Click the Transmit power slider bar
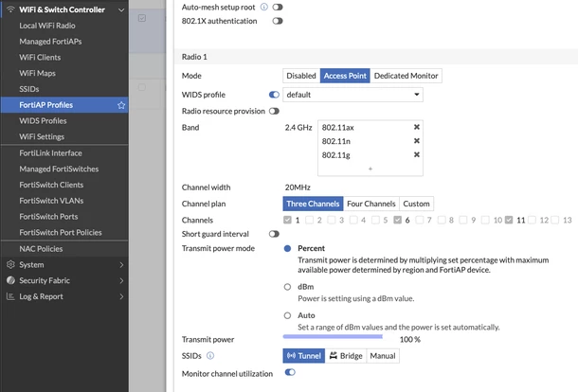 (x=333, y=336)
